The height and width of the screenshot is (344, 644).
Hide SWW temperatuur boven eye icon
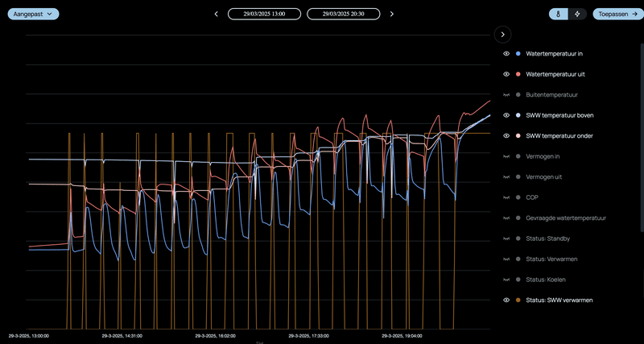pyautogui.click(x=506, y=115)
